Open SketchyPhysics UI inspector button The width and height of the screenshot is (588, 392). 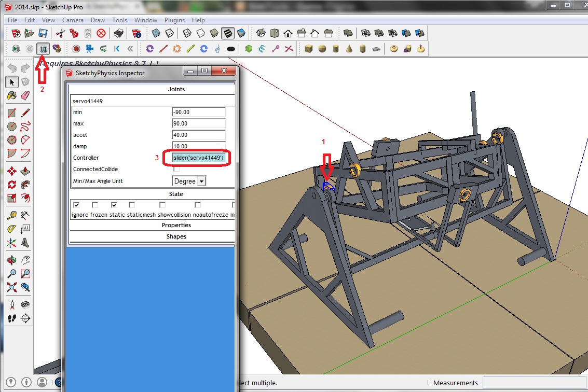pyautogui.click(x=43, y=49)
